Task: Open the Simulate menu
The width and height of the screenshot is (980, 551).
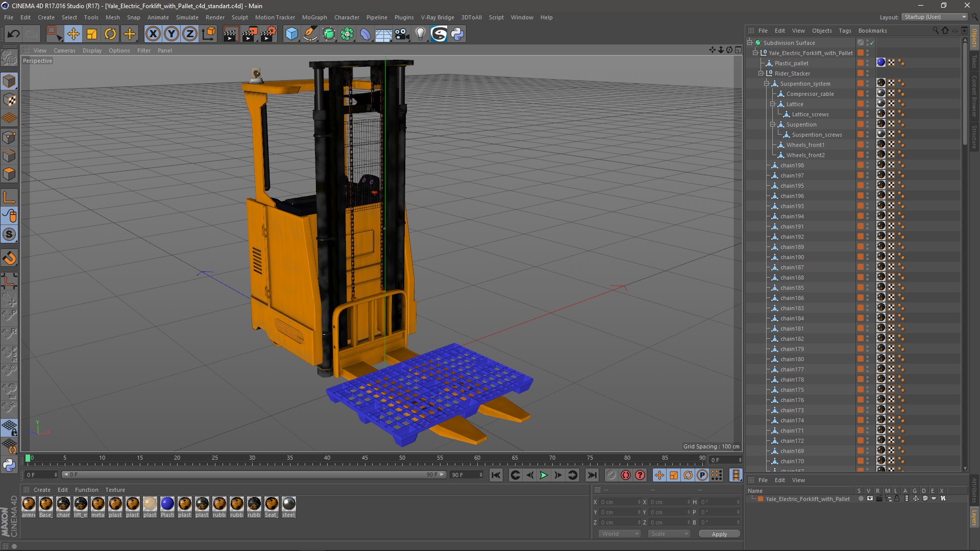Action: coord(187,17)
